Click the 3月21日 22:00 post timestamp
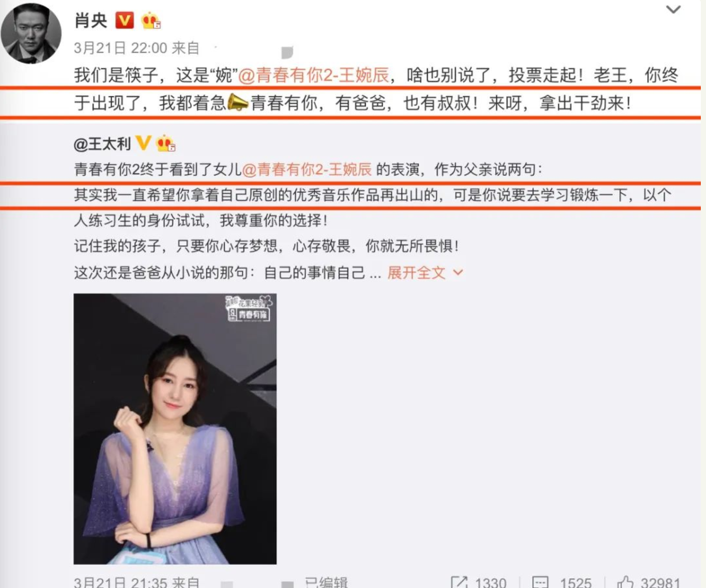Viewport: 706px width, 588px height. [x=120, y=48]
